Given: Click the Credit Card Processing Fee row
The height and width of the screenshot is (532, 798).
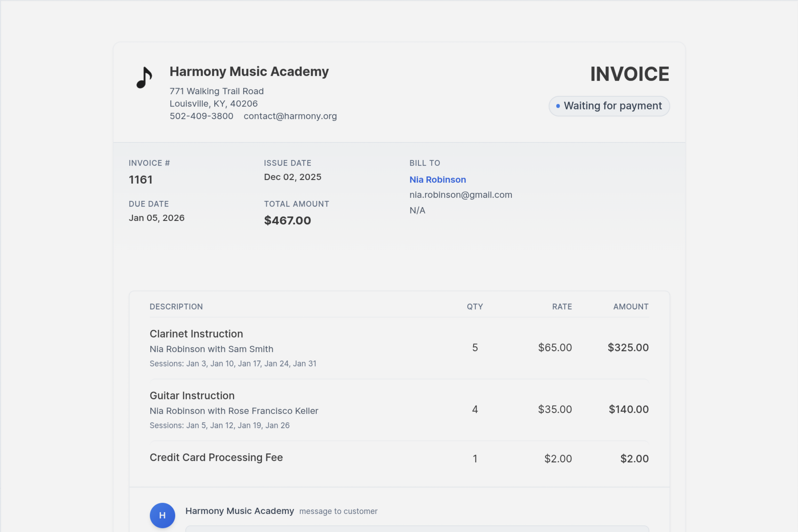Looking at the screenshot, I should (216, 457).
